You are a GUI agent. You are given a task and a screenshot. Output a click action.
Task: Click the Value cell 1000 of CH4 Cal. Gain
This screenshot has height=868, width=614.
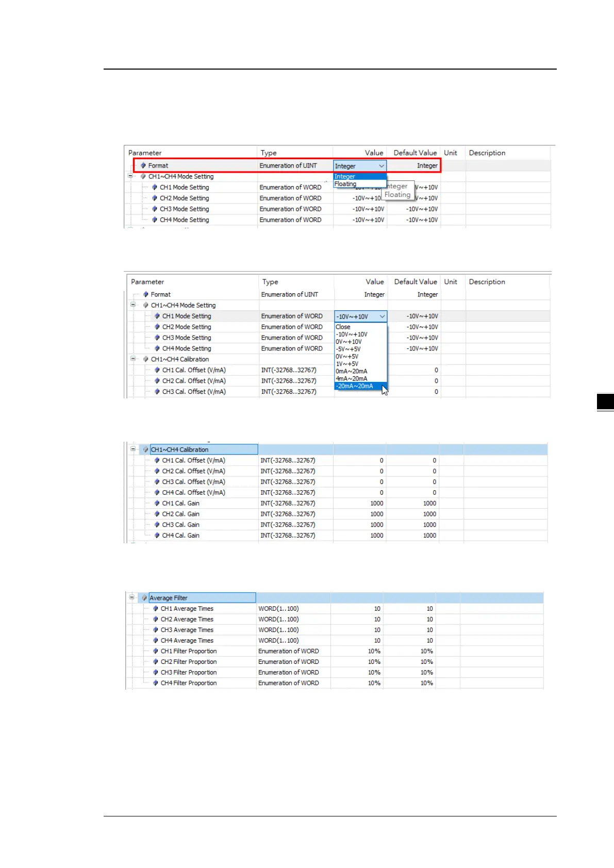click(x=377, y=536)
